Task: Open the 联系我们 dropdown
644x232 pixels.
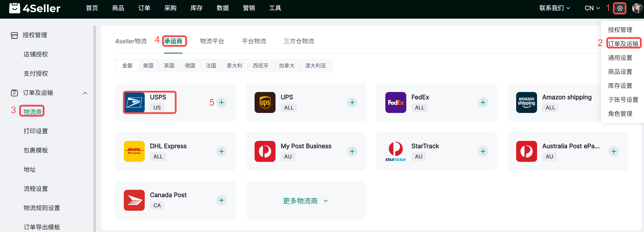Action: pyautogui.click(x=554, y=8)
